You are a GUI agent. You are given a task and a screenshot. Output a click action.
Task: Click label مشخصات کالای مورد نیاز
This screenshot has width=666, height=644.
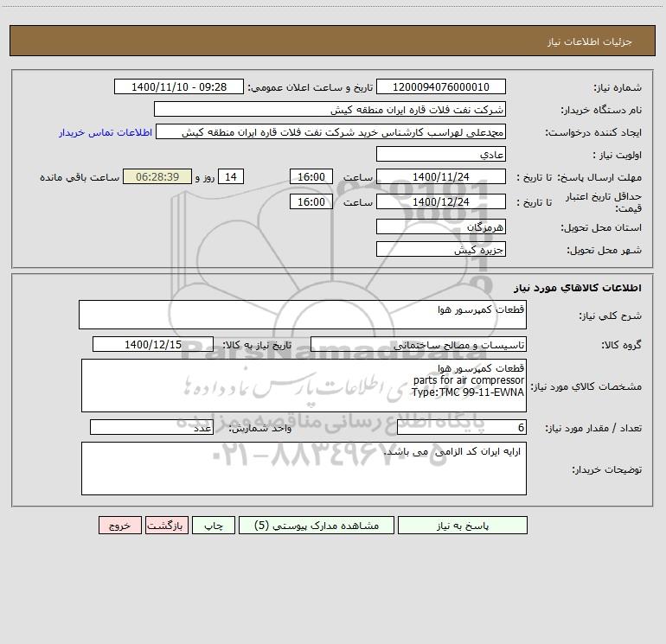[586, 386]
